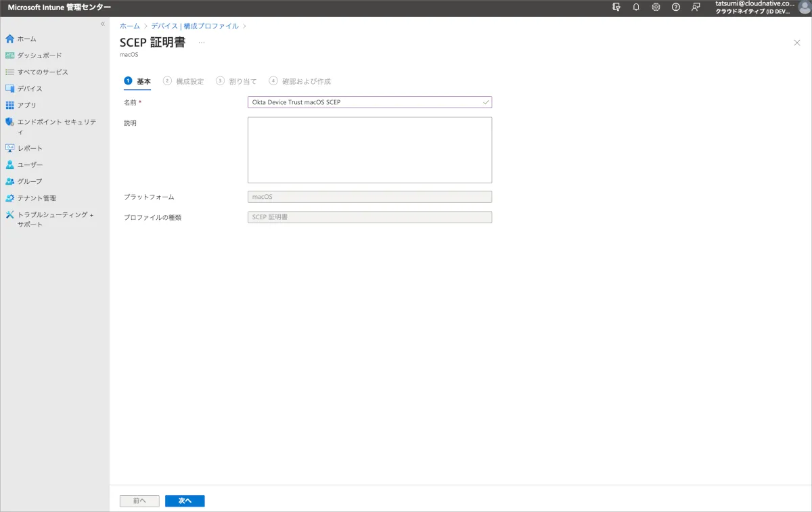Click the Endpoint Security shield icon

pyautogui.click(x=9, y=122)
